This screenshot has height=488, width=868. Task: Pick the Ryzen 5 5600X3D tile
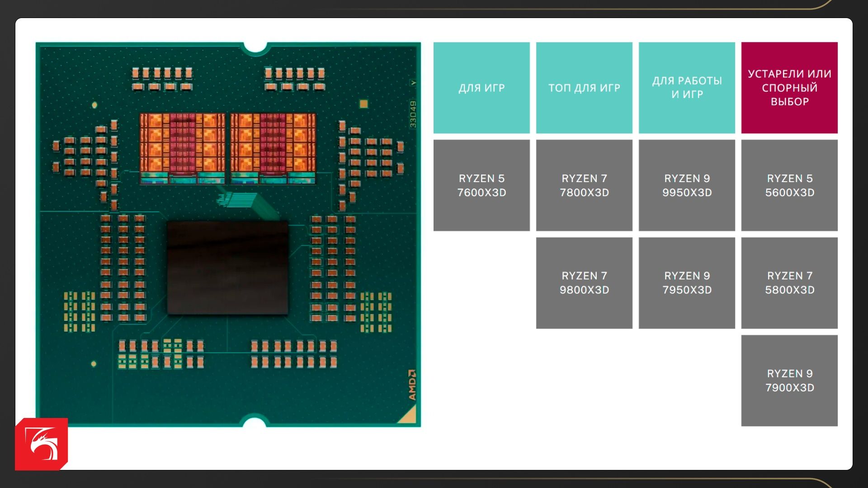(789, 185)
